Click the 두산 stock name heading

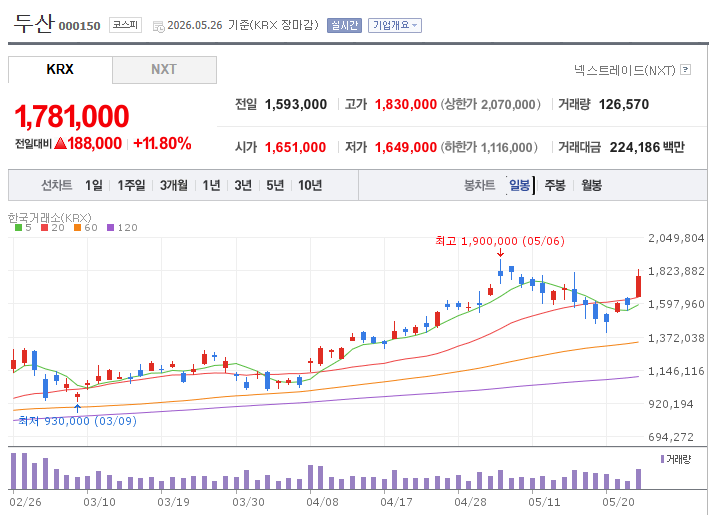tap(34, 24)
